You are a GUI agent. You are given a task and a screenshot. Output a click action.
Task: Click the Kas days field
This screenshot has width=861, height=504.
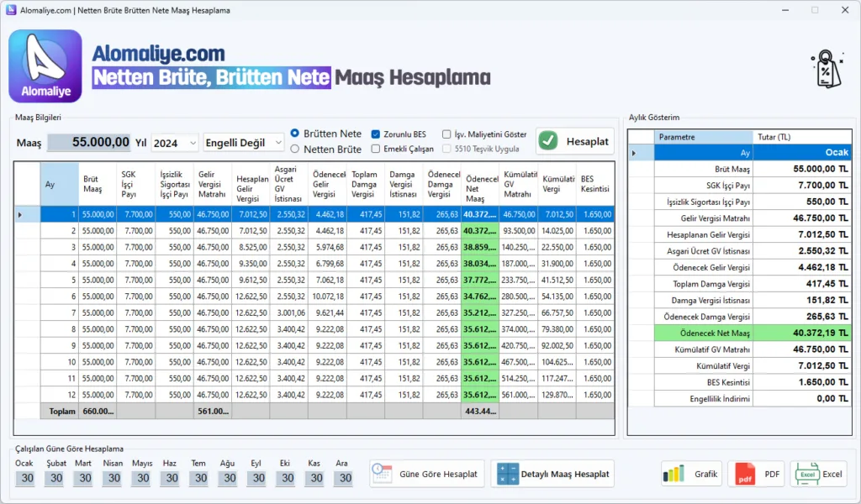(316, 478)
